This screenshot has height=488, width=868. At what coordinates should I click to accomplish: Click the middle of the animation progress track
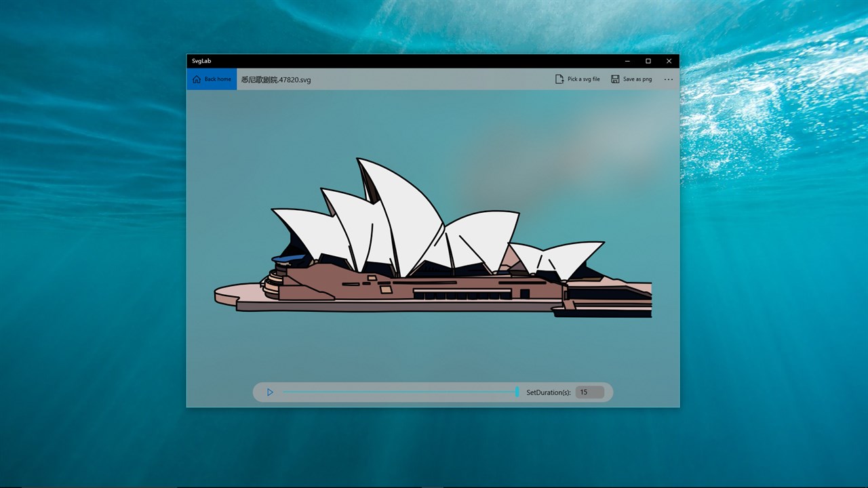pyautogui.click(x=400, y=392)
